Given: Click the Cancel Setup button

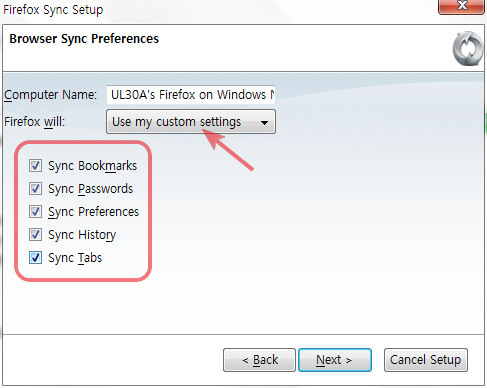Looking at the screenshot, I should click(426, 360).
